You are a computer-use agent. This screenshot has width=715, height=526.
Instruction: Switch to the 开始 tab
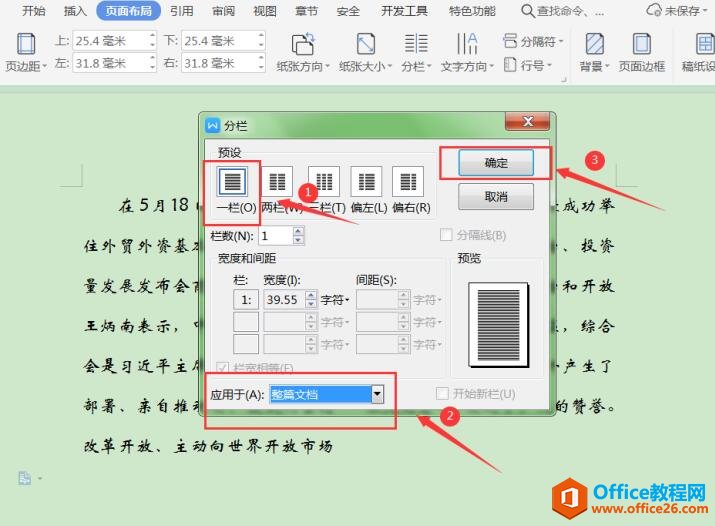pos(34,10)
